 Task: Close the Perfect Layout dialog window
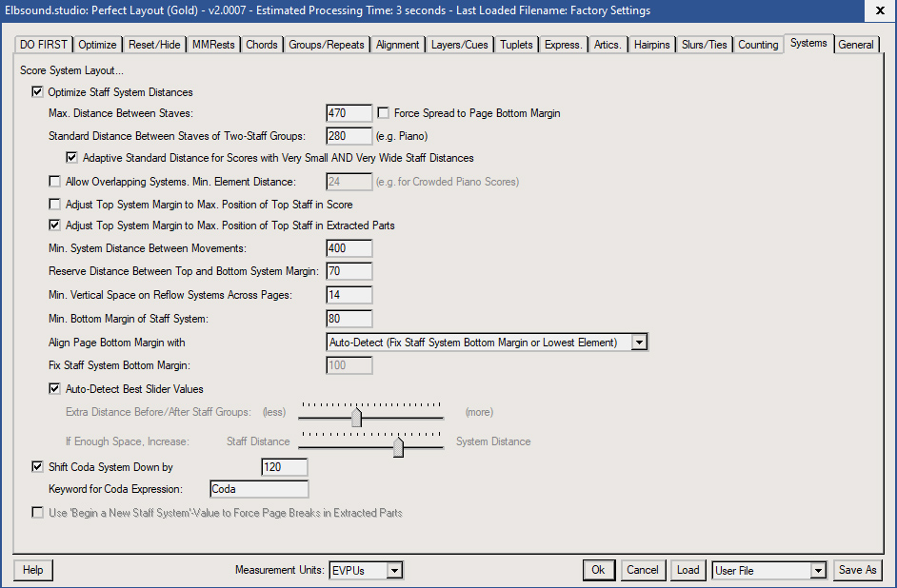(x=876, y=10)
